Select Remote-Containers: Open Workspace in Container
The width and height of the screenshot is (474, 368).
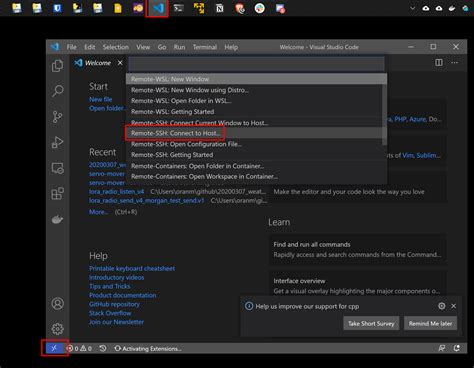256,176
